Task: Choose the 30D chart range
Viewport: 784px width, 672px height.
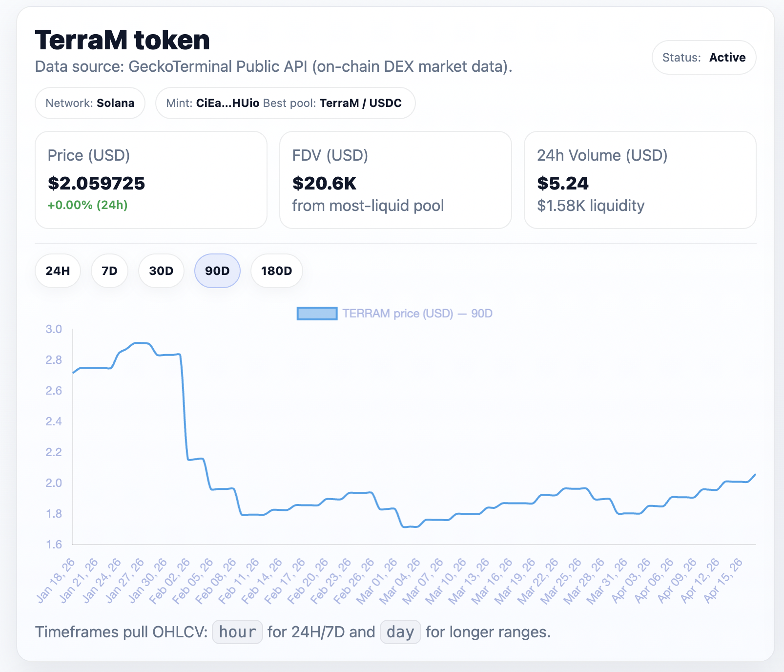Action: tap(161, 271)
